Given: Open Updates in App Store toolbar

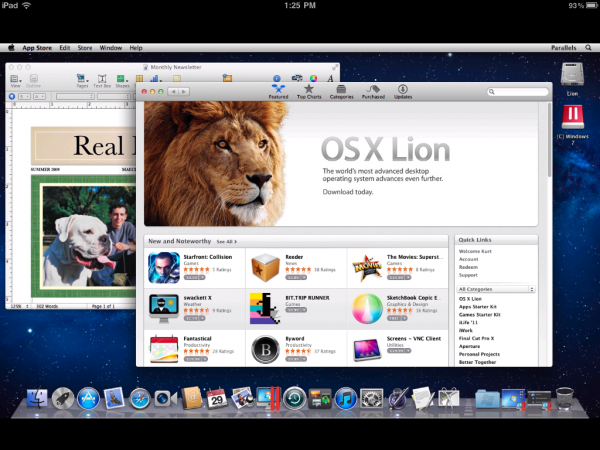Looking at the screenshot, I should click(403, 92).
